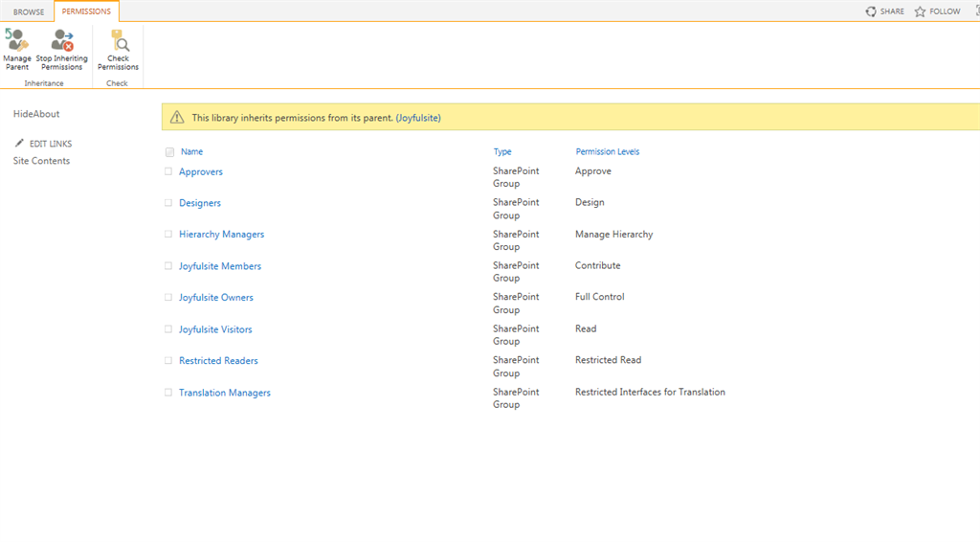Tick the Translation Managers checkbox
Image resolution: width=980 pixels, height=542 pixels.
tap(168, 393)
